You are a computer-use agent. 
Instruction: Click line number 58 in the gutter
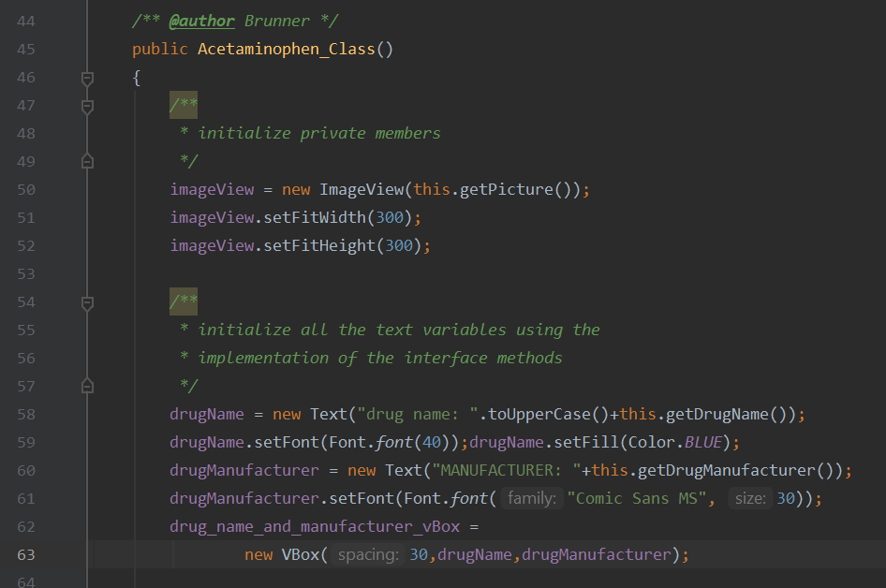click(26, 415)
